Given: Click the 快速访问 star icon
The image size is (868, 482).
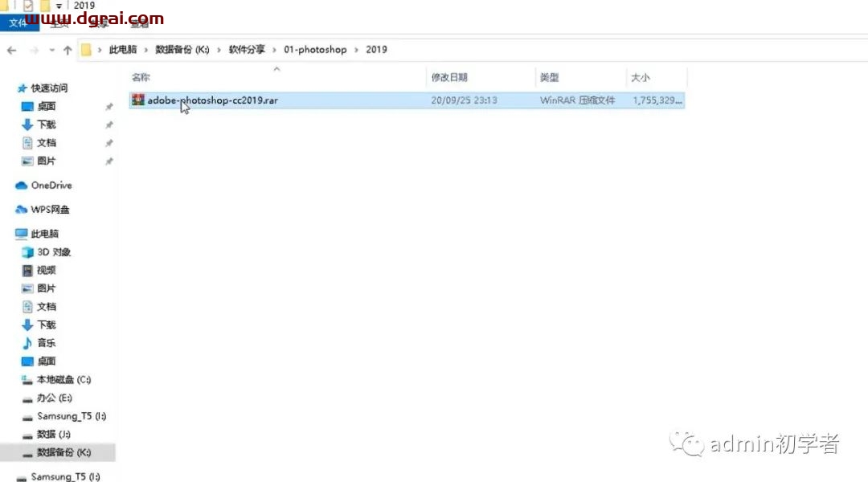Looking at the screenshot, I should point(23,88).
